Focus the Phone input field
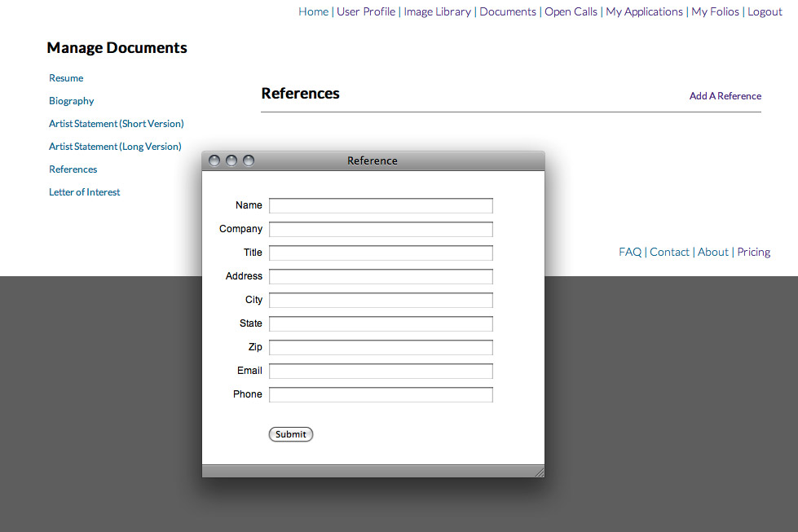The width and height of the screenshot is (798, 532). 381,394
